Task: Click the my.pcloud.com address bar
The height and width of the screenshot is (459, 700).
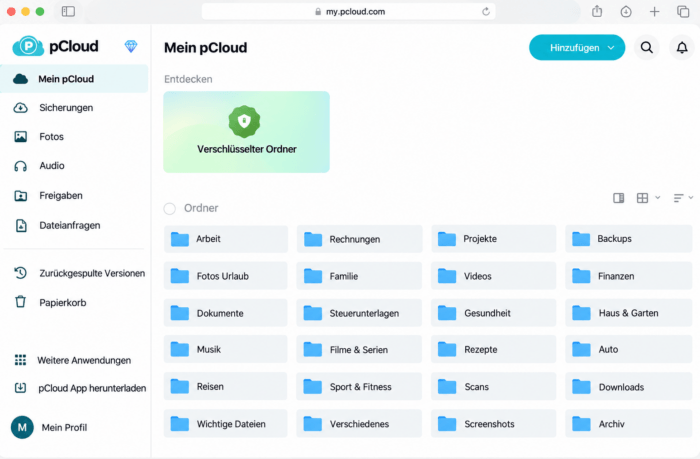Action: click(348, 12)
